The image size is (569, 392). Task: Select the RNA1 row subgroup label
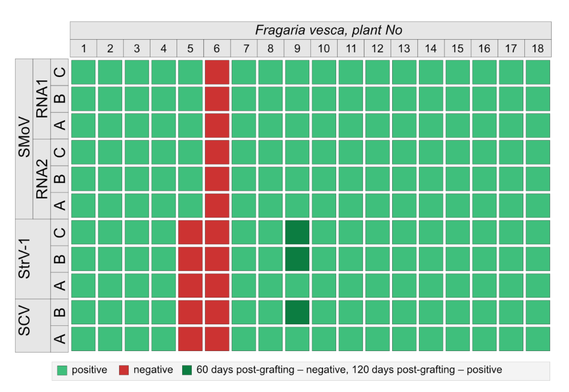click(42, 99)
